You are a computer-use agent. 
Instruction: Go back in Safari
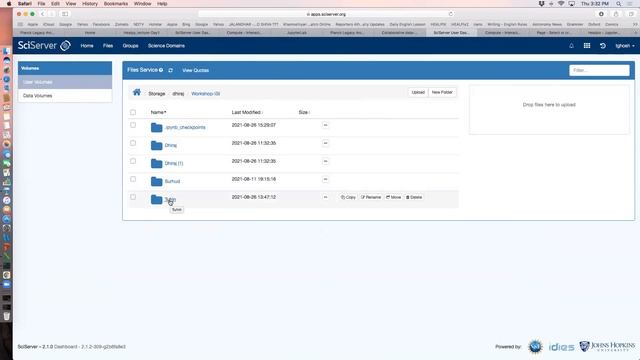point(42,14)
